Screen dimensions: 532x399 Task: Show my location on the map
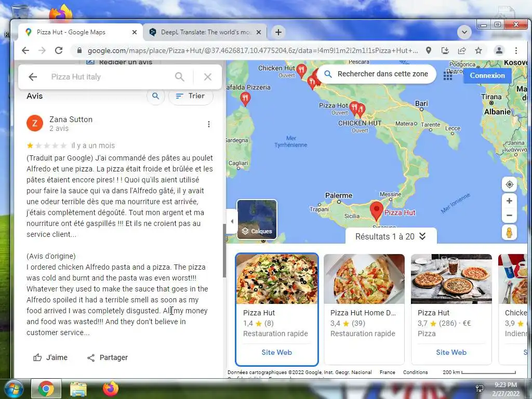pyautogui.click(x=509, y=184)
